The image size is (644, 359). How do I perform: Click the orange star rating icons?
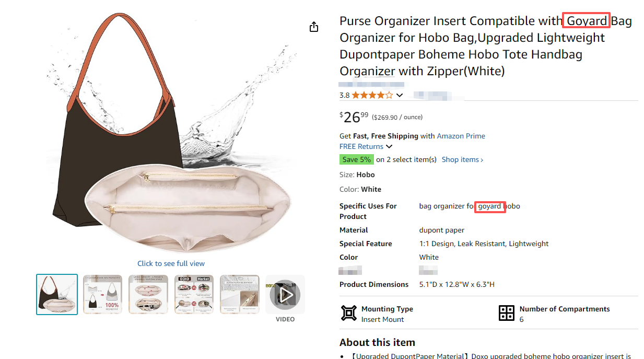372,95
